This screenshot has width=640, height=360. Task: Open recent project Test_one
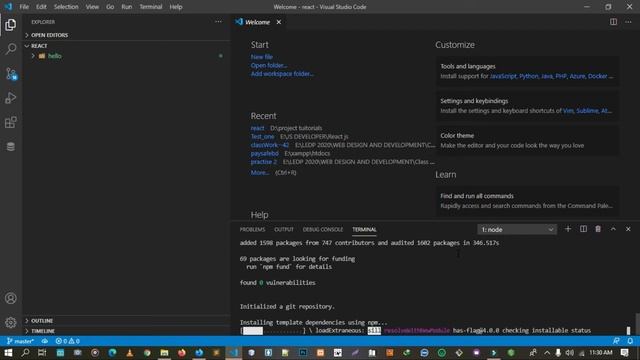[x=262, y=137]
